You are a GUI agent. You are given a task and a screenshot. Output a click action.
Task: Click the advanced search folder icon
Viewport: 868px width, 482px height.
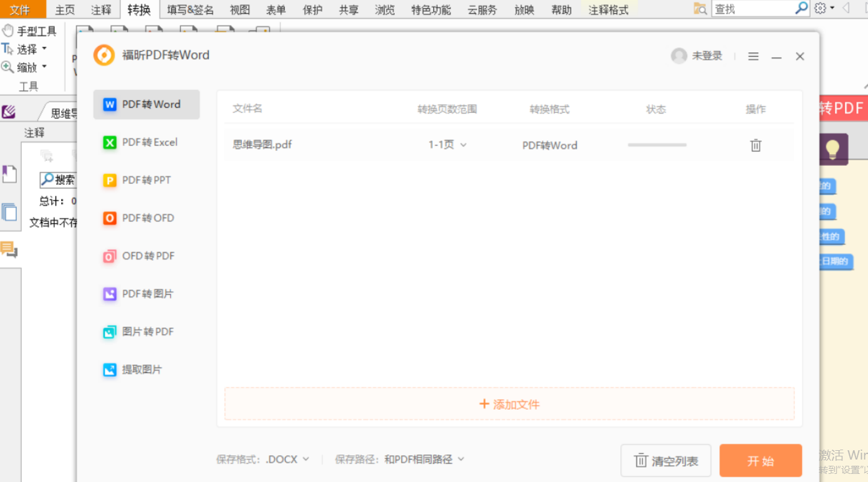(x=701, y=9)
